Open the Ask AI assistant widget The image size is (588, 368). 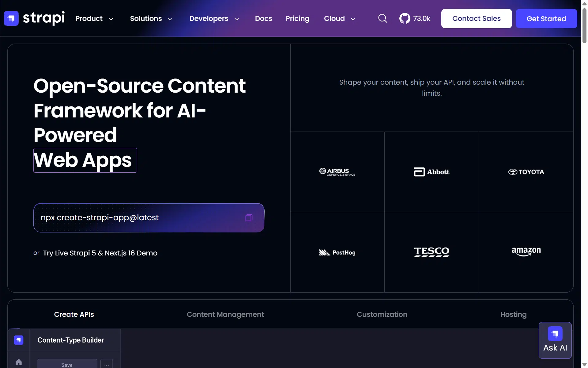555,340
